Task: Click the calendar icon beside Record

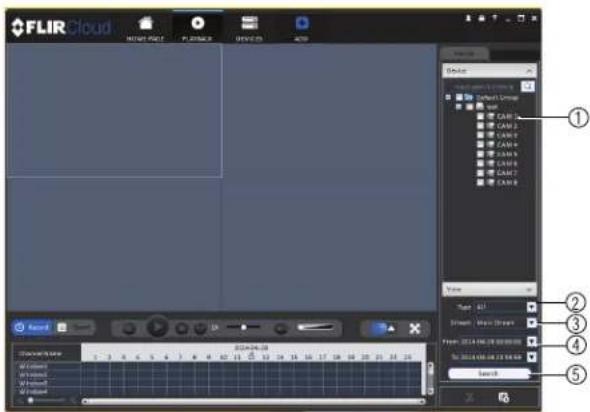Action: [62, 327]
